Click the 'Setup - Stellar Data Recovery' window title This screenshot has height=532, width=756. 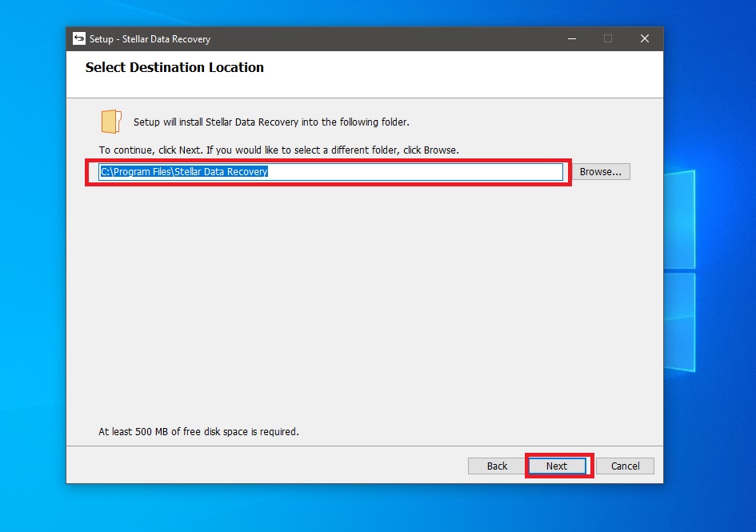coord(150,39)
